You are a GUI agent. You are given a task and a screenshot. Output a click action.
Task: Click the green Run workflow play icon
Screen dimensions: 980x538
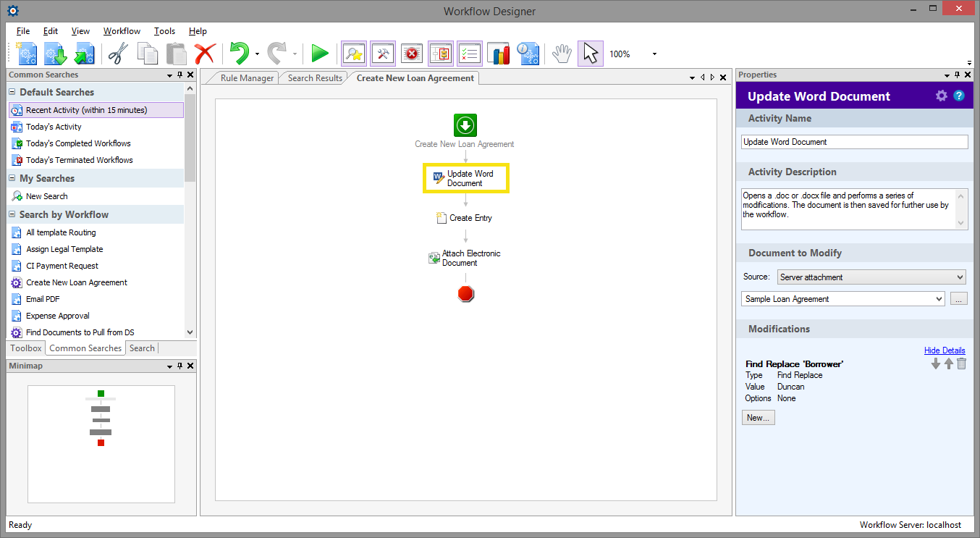tap(320, 54)
